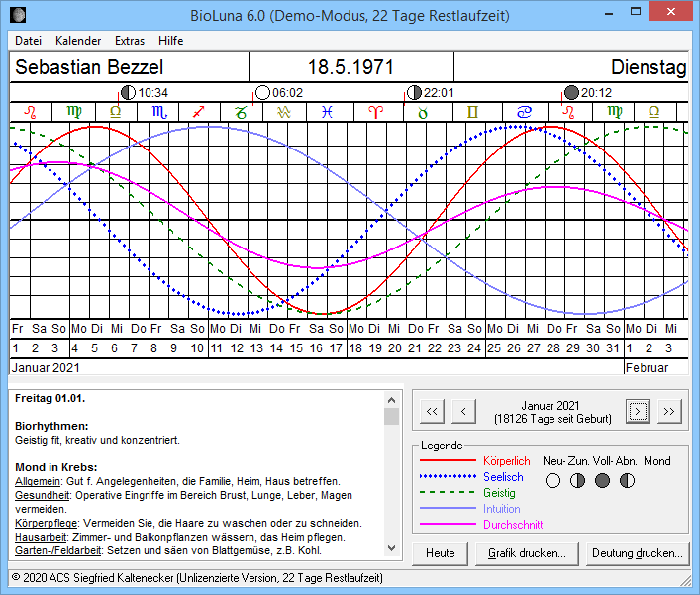Click the light blue Intuition legend line
This screenshot has height=595, width=700.
point(448,508)
